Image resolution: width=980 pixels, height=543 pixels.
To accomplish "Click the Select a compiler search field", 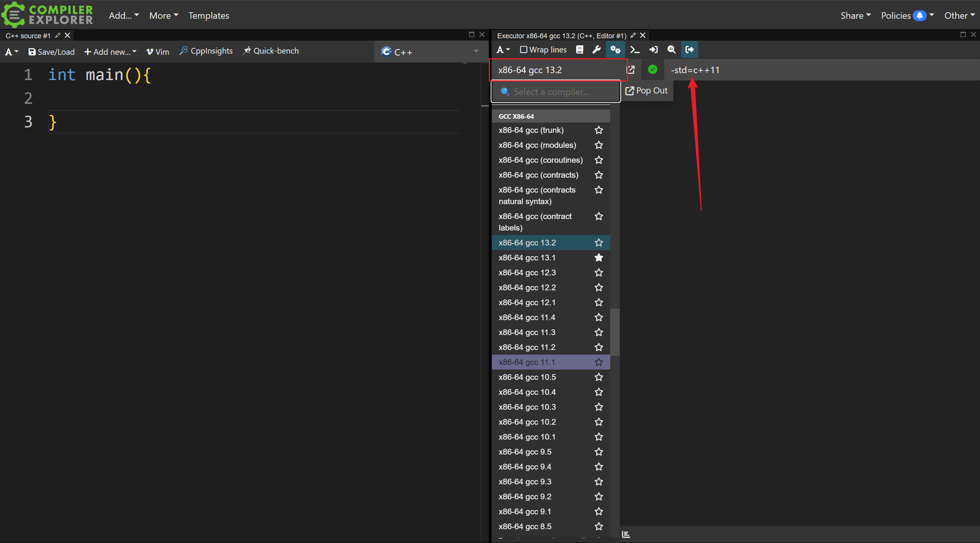I will click(x=555, y=92).
